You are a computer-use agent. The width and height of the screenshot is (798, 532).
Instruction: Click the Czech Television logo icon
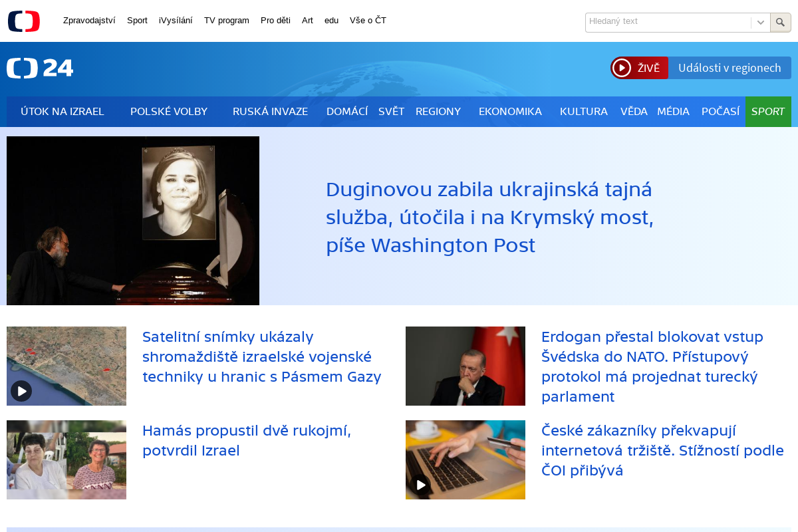pos(24,21)
